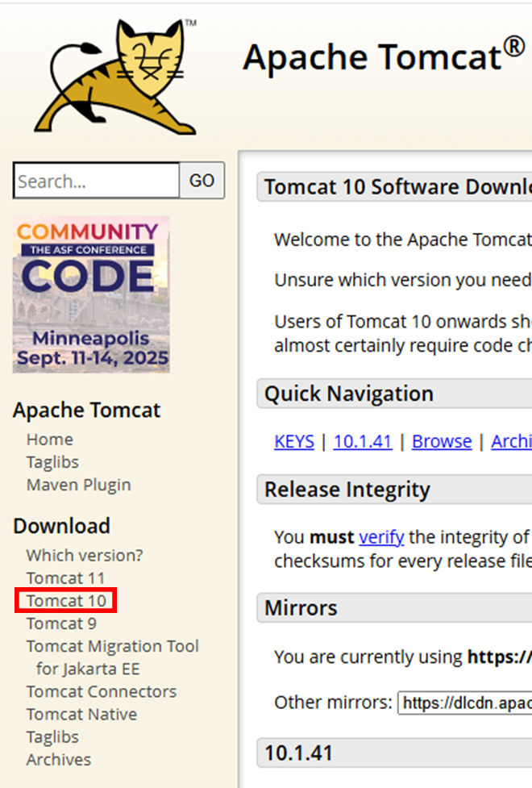Click the Download sidebar heading

(62, 526)
